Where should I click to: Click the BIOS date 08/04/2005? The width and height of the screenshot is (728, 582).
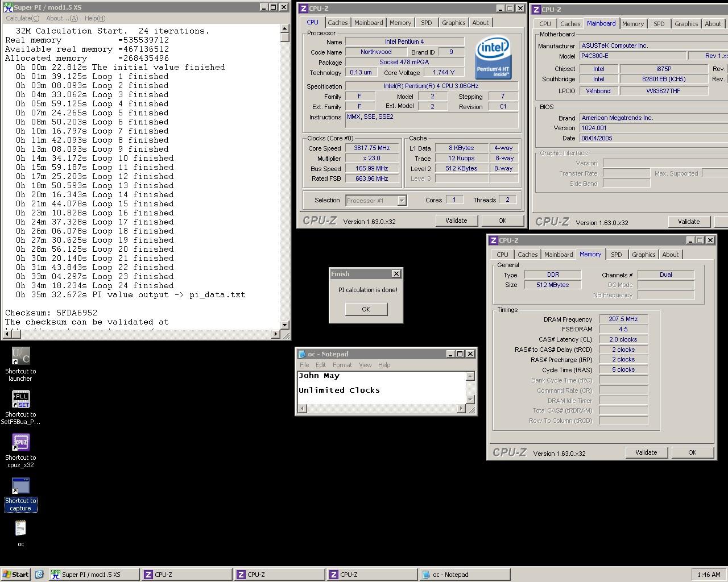[x=654, y=138]
